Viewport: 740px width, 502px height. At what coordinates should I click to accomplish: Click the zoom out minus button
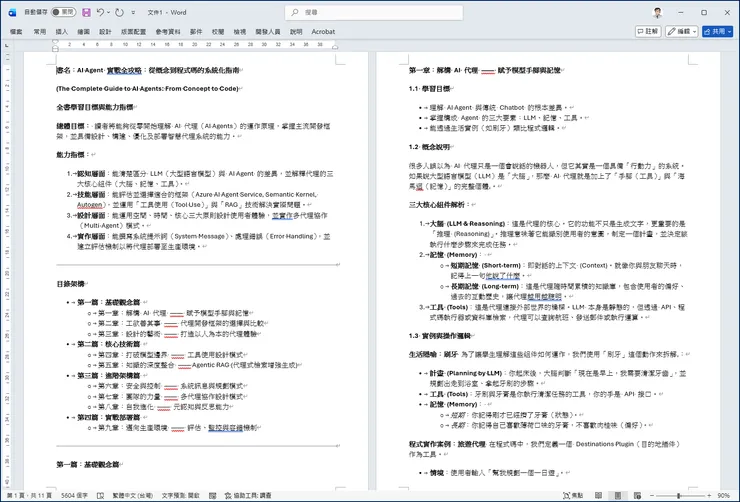coord(652,495)
